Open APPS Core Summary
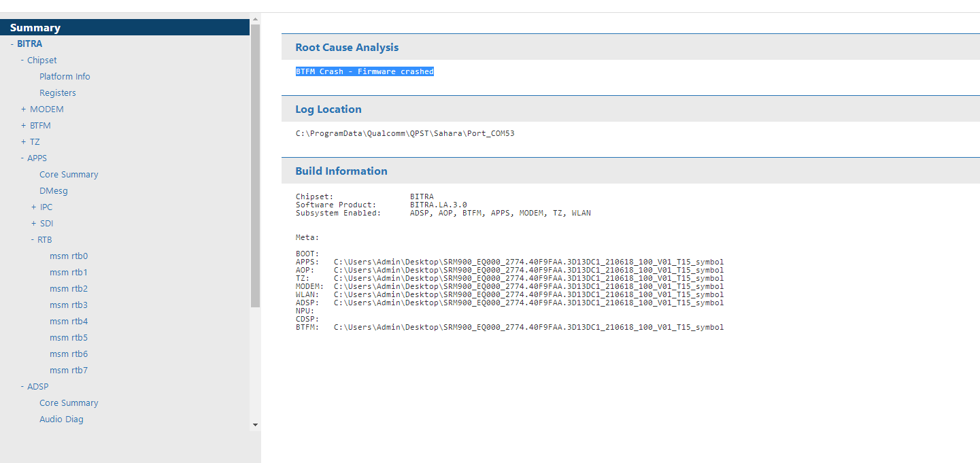This screenshot has height=463, width=980. (x=69, y=174)
